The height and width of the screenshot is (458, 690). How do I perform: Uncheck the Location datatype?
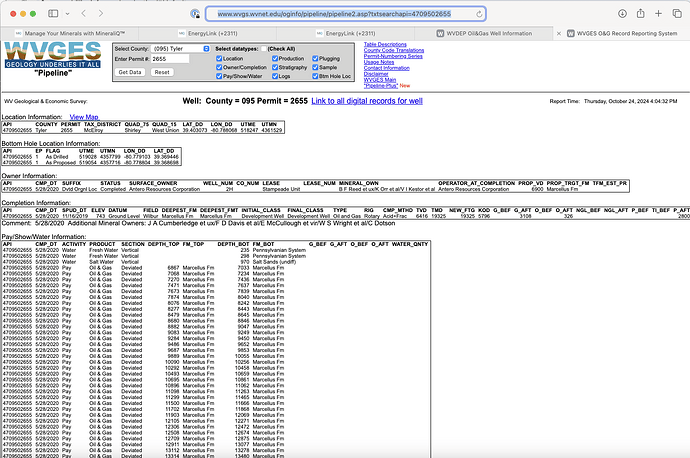coord(219,59)
